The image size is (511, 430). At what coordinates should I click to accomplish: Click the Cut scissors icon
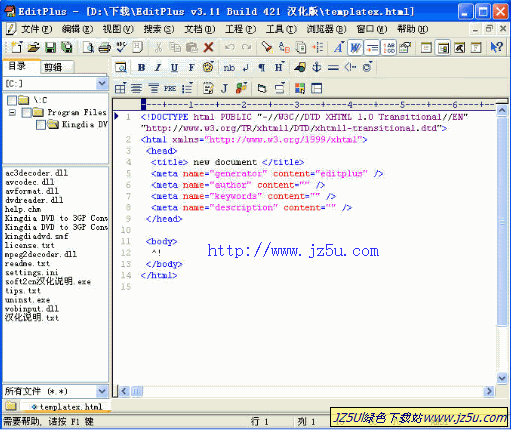click(158, 47)
